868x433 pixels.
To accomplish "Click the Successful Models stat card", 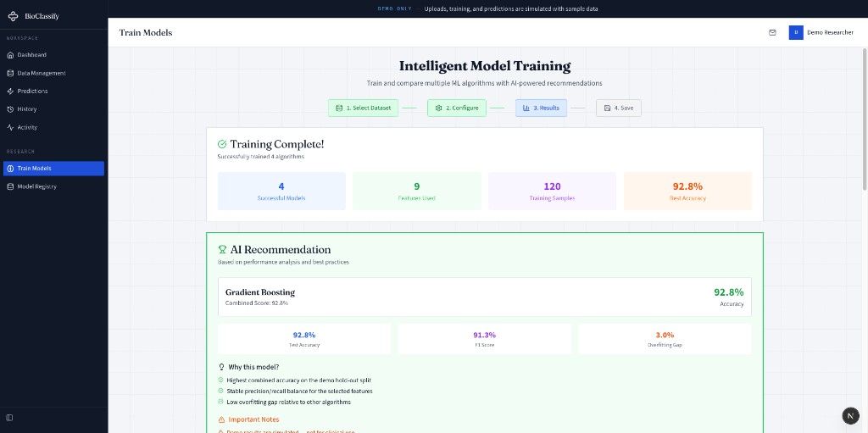I will pos(281,191).
